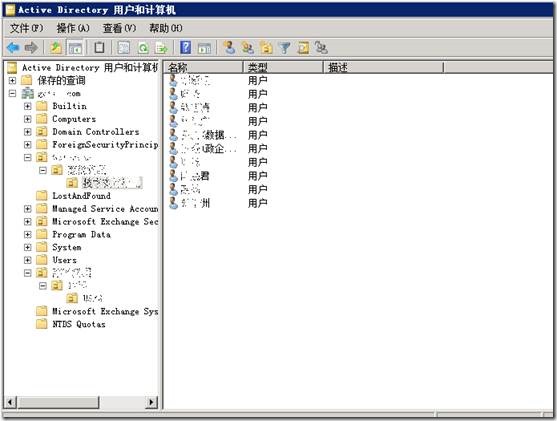
Task: Click tree pane scrollbar left arrow
Action: (10, 402)
